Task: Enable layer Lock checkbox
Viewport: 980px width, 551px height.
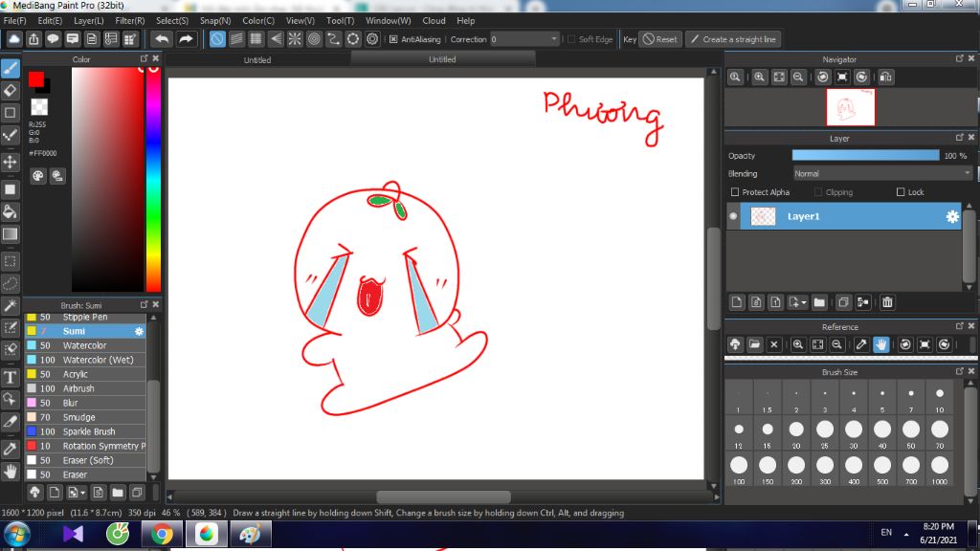Action: pos(901,191)
